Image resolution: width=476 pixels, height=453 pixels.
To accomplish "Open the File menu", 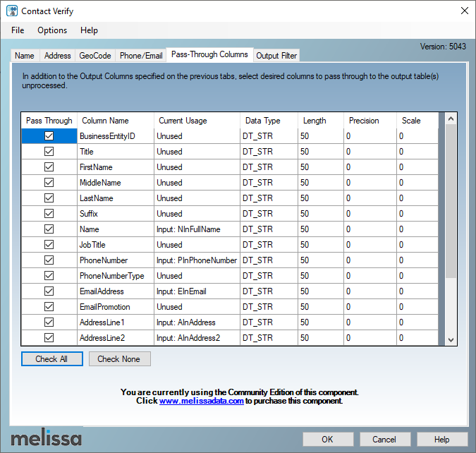I will pos(18,30).
